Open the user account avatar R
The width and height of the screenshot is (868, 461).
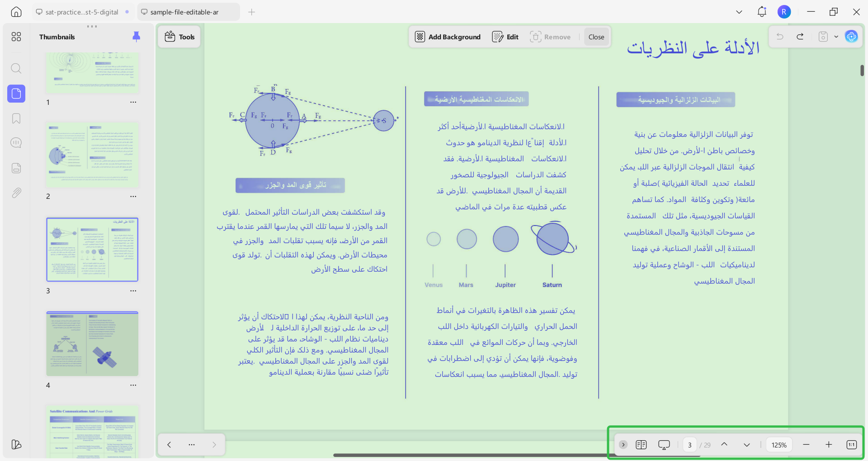(784, 12)
